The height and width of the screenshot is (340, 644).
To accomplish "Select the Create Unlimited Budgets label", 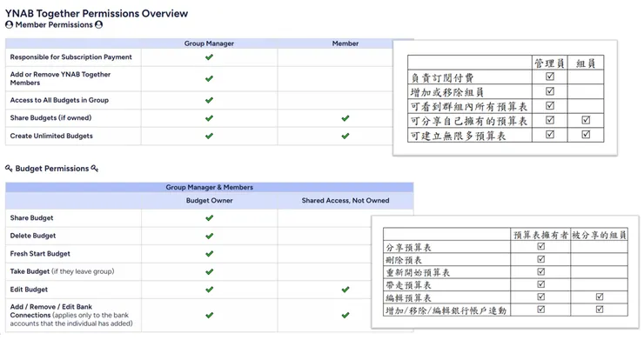I will click(x=51, y=136).
